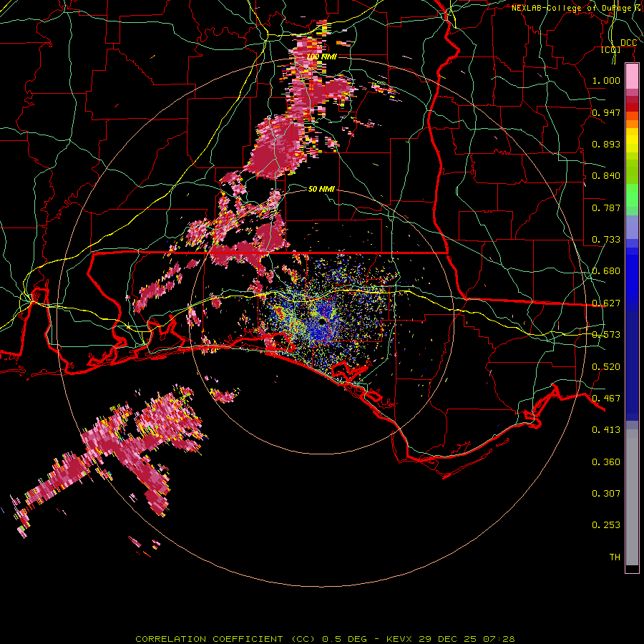Click the 0.573 scale value
The image size is (644, 644).
pos(606,335)
